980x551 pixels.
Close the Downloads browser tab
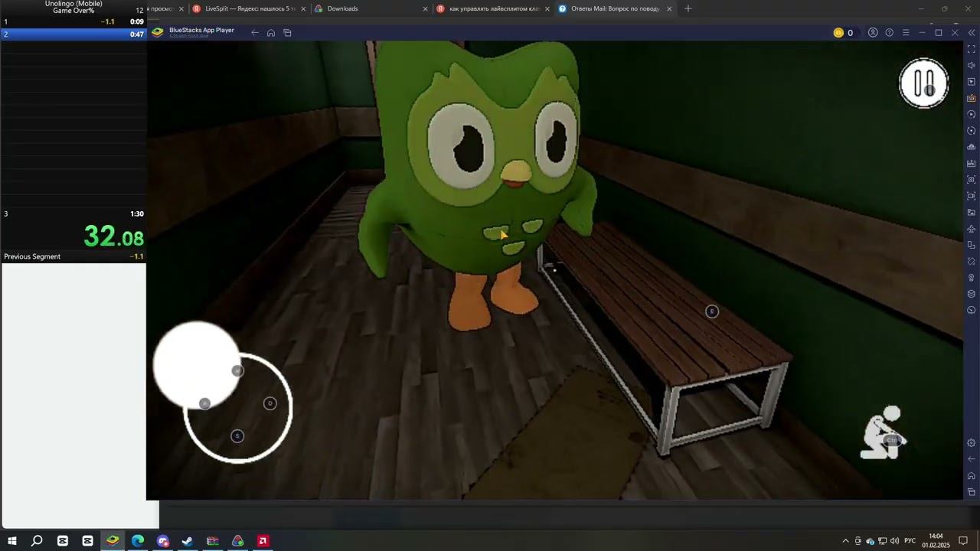[426, 9]
